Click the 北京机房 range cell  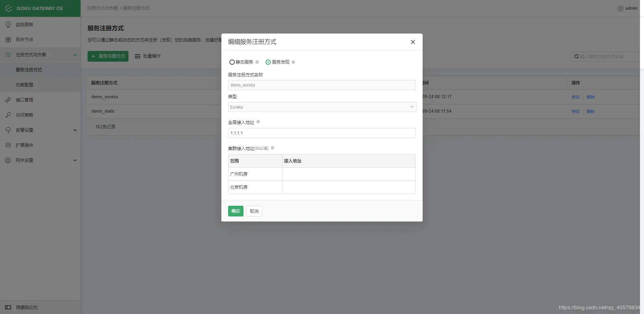[255, 187]
